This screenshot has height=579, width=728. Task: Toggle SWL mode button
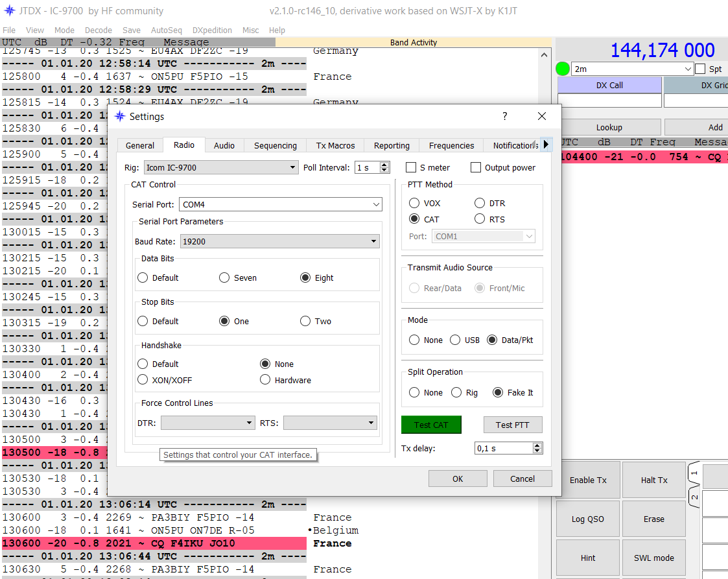coord(653,558)
